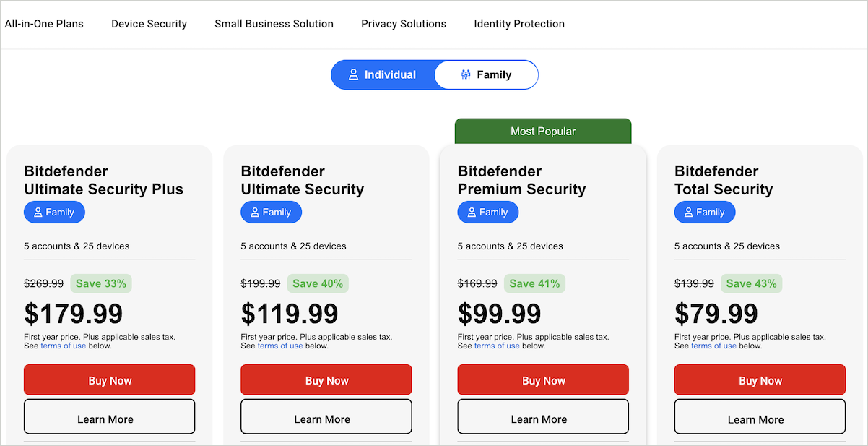This screenshot has height=446, width=868.
Task: Open terms of use under $79.99 price
Action: pos(713,346)
